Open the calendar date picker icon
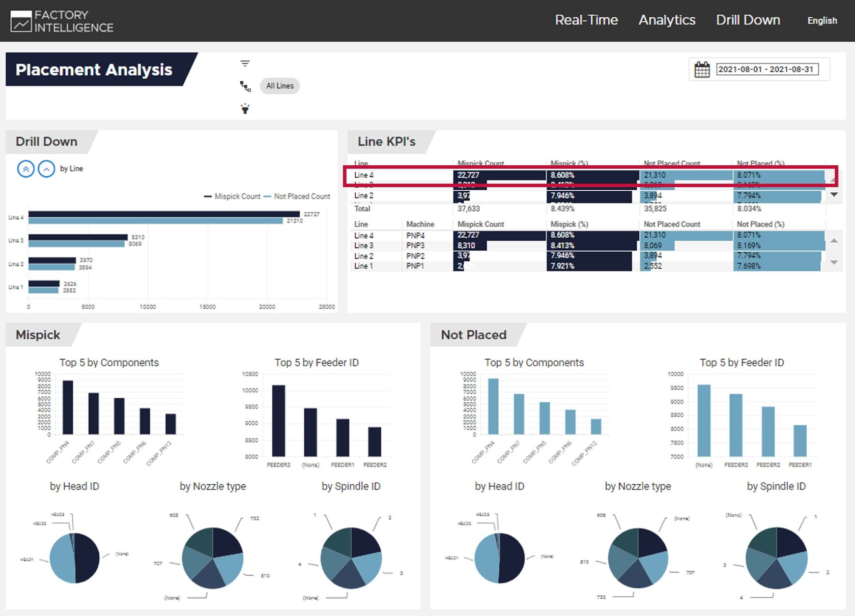The width and height of the screenshot is (855, 616). pyautogui.click(x=702, y=70)
